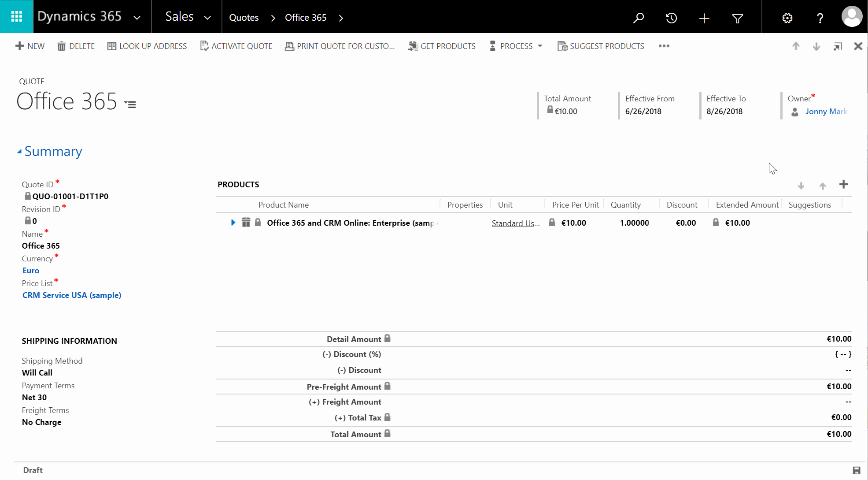Click Suggestions column header

click(x=809, y=205)
